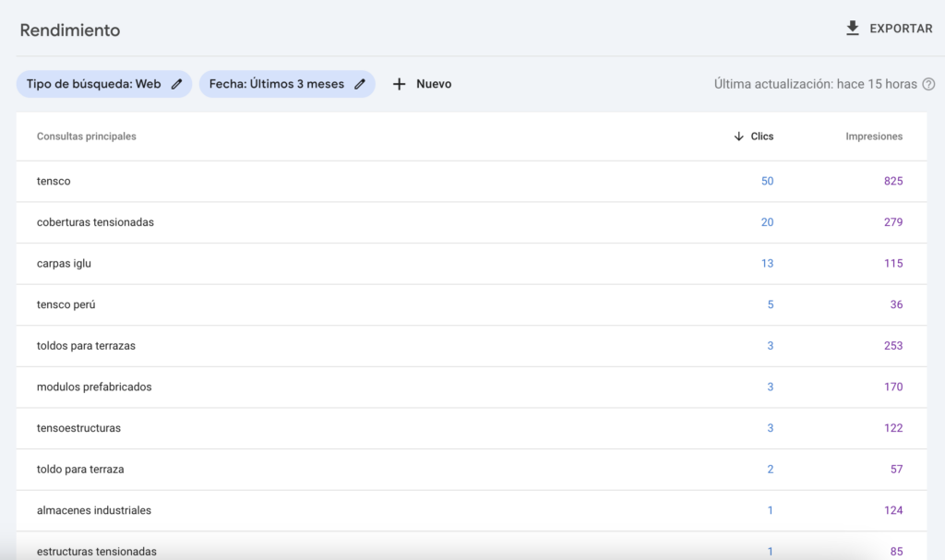Viewport: 945px width, 560px height.
Task: Sort the table by Impresiones column
Action: (x=873, y=136)
